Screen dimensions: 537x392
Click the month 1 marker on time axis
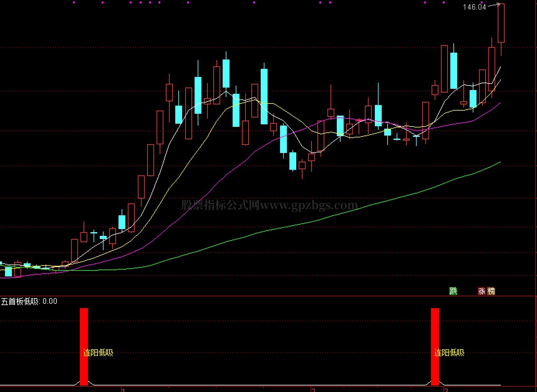coord(123,390)
